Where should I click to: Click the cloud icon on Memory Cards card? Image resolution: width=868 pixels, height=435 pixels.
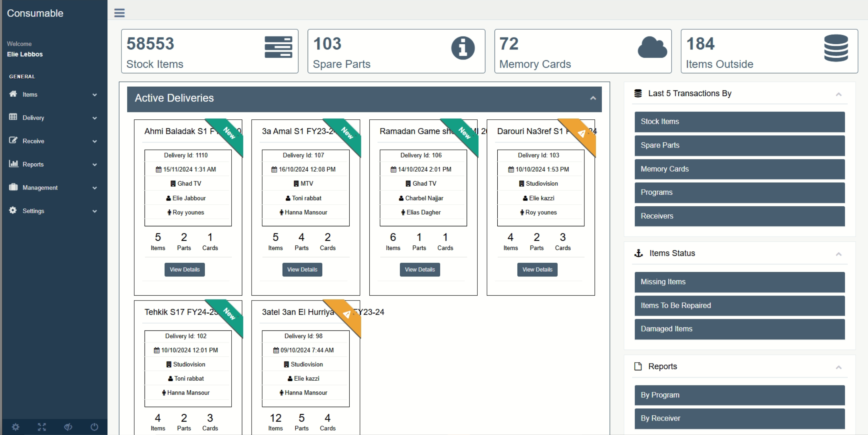[652, 48]
